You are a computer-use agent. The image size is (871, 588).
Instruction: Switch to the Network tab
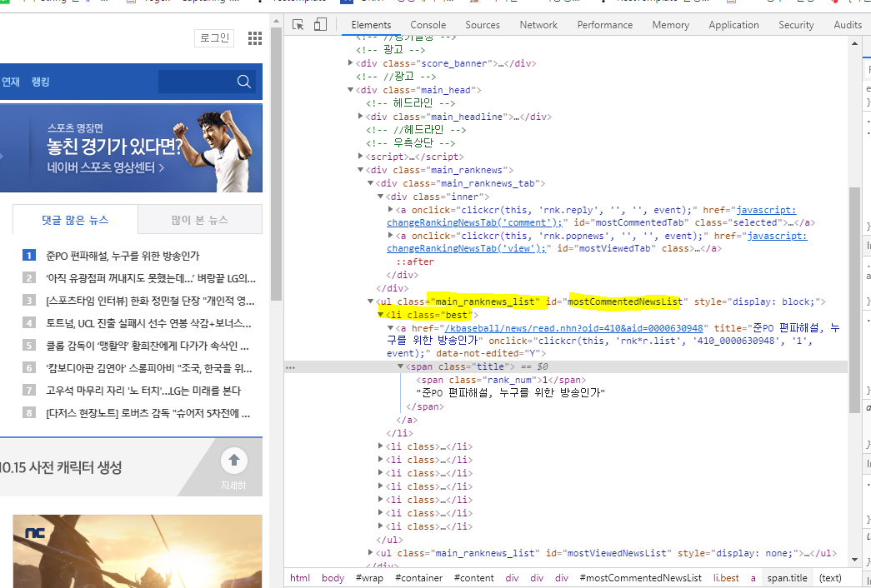pos(538,24)
